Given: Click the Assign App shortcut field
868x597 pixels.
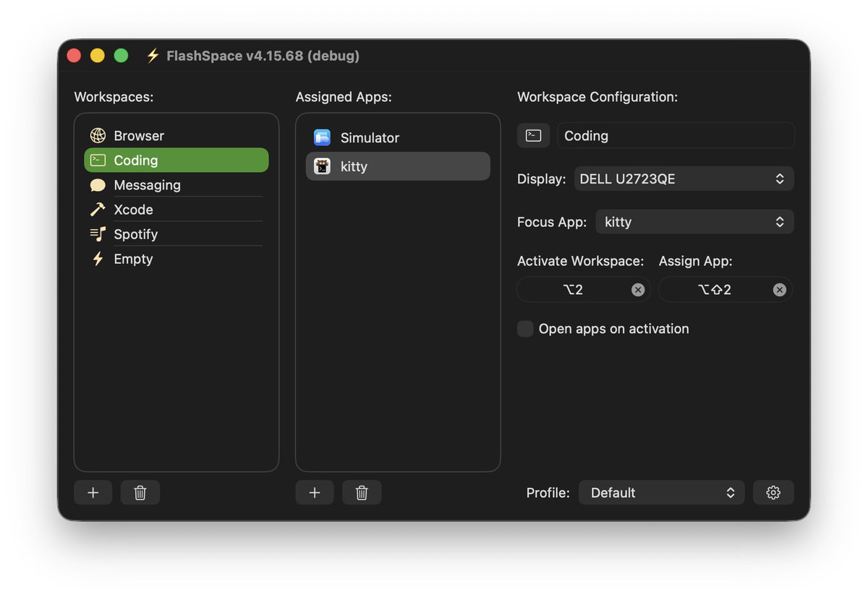Looking at the screenshot, I should click(725, 289).
